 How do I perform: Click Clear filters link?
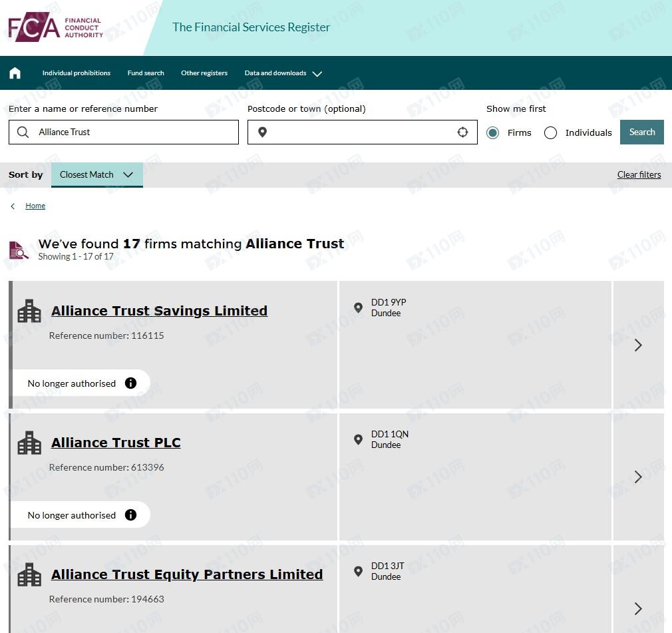click(639, 174)
